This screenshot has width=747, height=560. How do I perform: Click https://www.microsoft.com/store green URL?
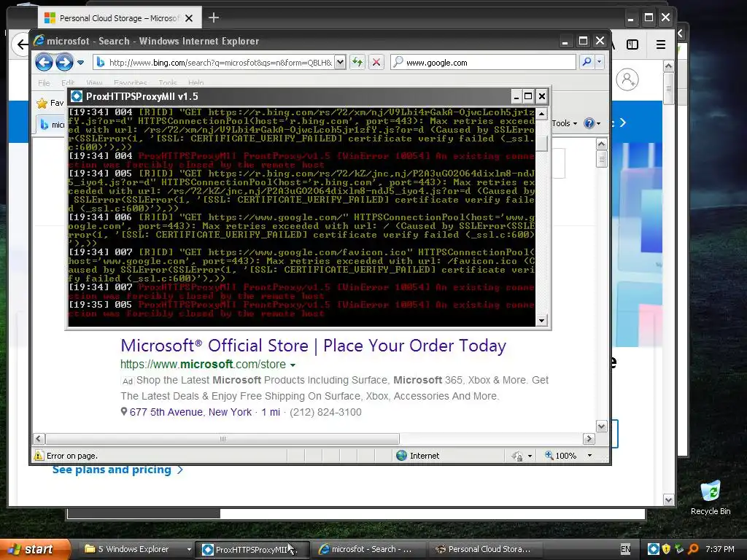coord(203,365)
